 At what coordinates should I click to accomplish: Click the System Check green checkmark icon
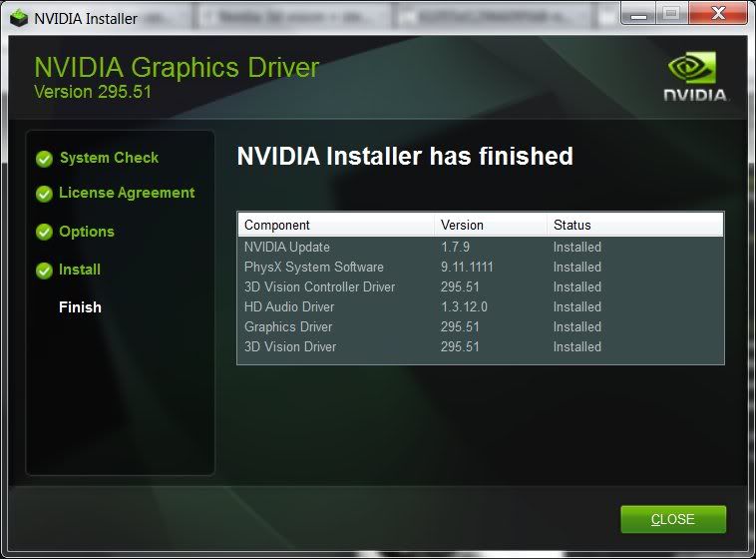point(44,159)
